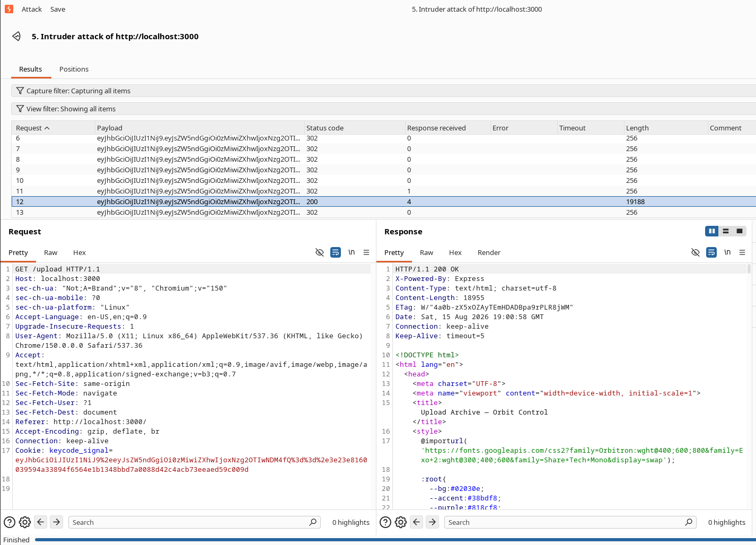Sort by the Length column header

(666, 128)
